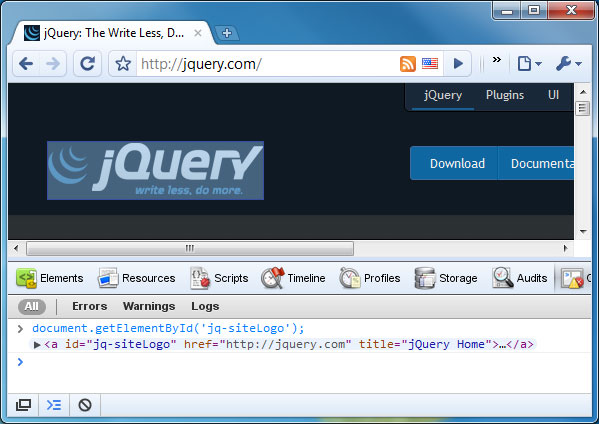This screenshot has width=599, height=424.
Task: Clear the console log
Action: pyautogui.click(x=85, y=405)
